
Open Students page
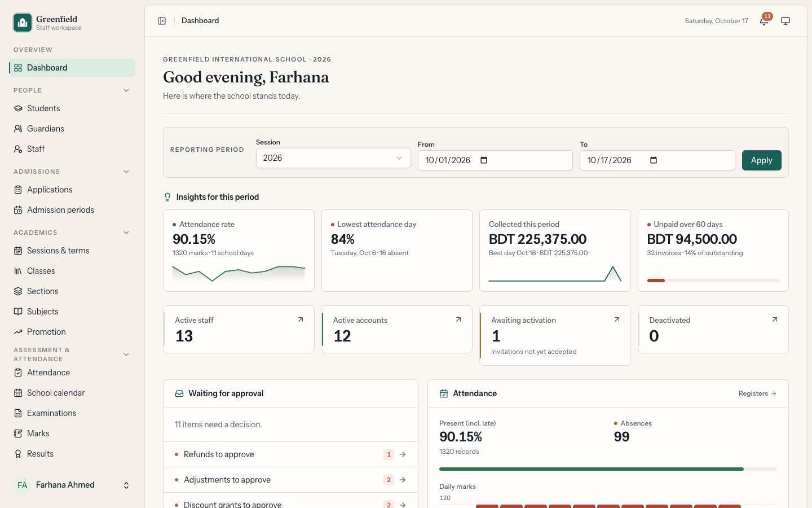pyautogui.click(x=72, y=108)
